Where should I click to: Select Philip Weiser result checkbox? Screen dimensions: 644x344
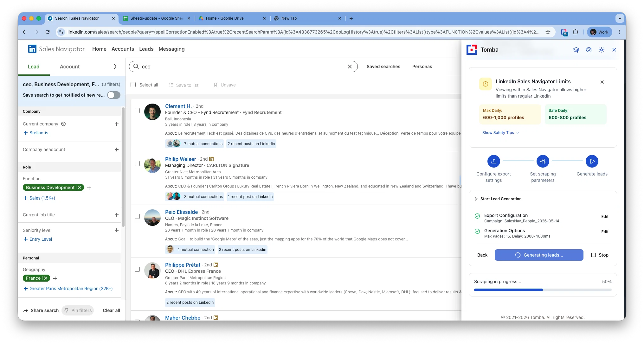click(x=137, y=163)
